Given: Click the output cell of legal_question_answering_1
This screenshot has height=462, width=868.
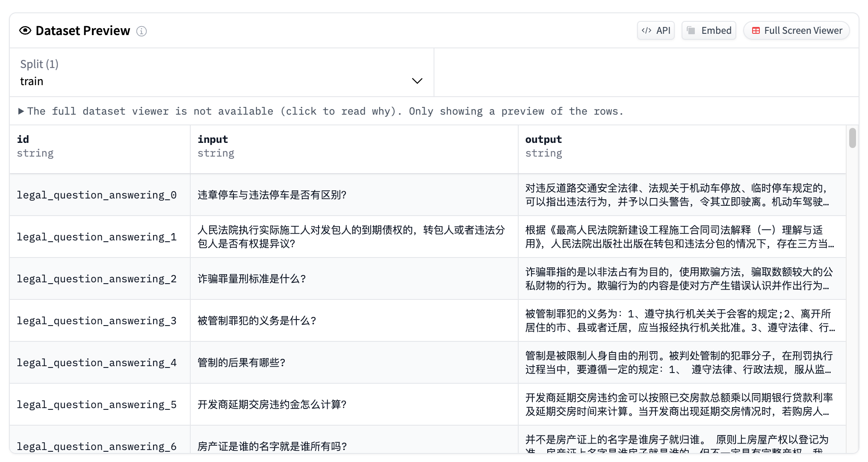Looking at the screenshot, I should [680, 237].
